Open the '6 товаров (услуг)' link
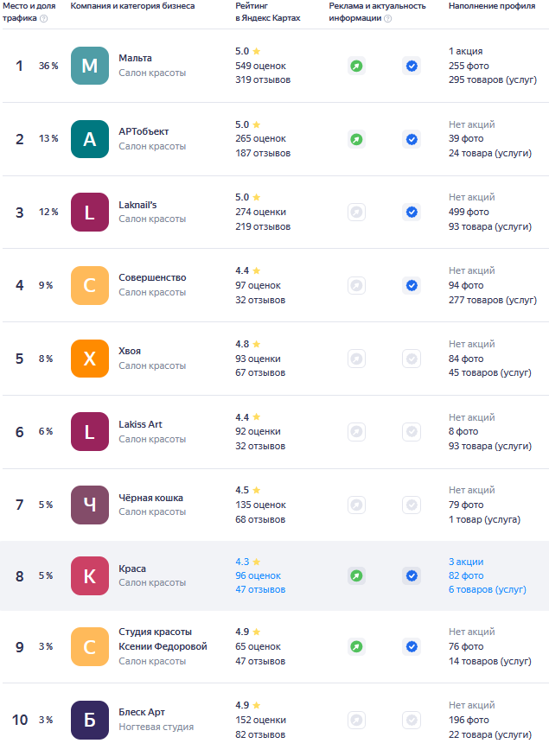This screenshot has height=756, width=549. coord(488,589)
